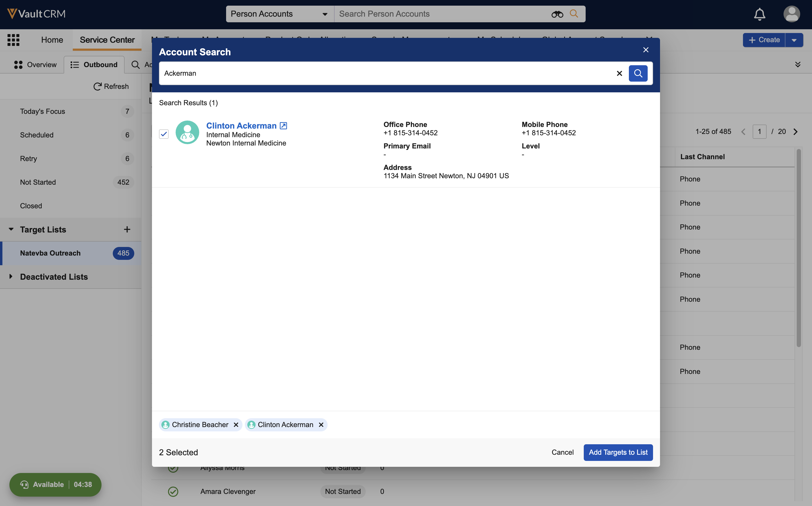Uncheck the Clinton Ackerman result checkbox

coord(164,134)
